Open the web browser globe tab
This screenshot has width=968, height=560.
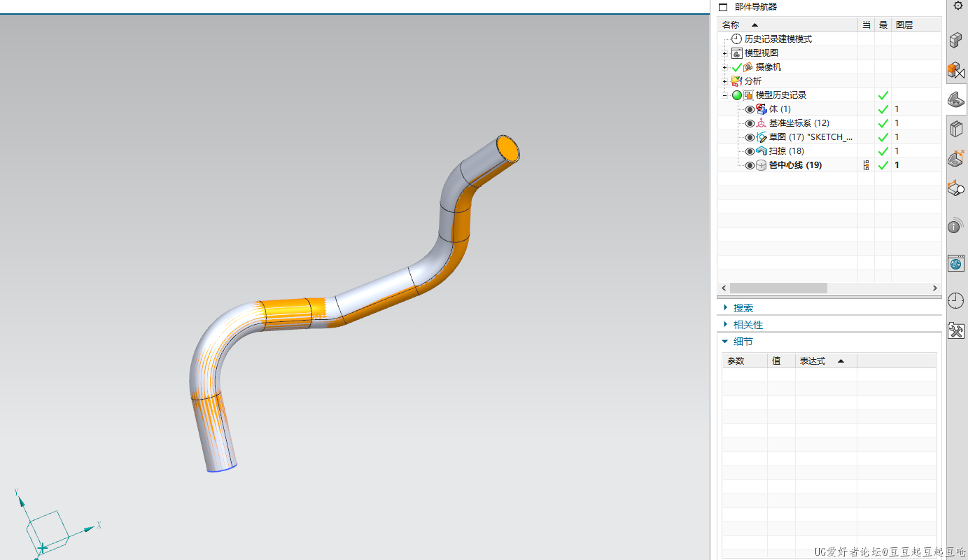(x=956, y=263)
